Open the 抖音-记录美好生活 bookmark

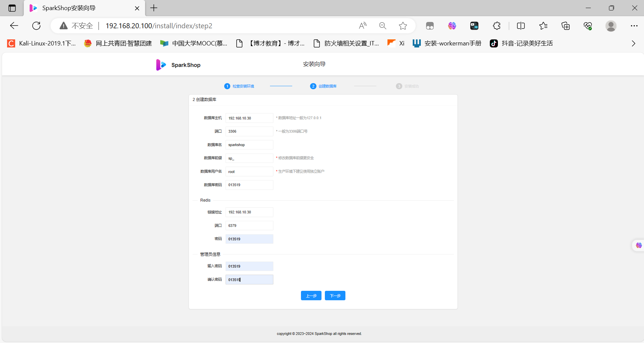point(521,43)
